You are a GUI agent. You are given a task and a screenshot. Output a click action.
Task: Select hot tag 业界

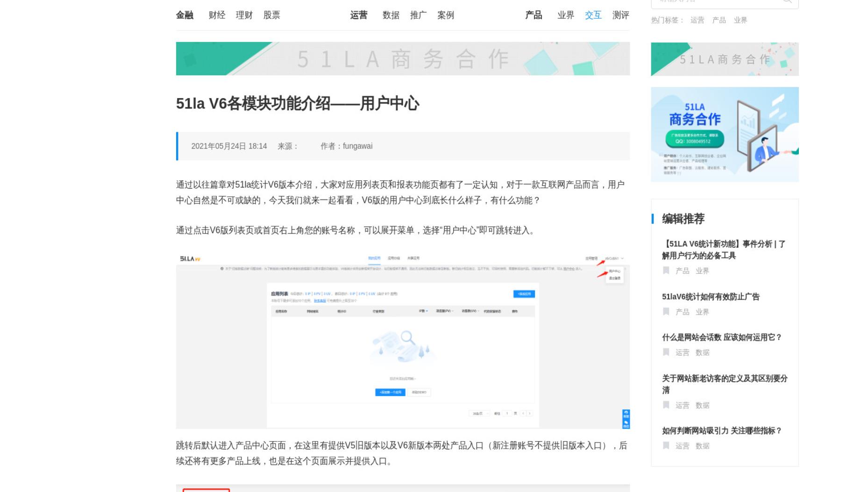click(x=740, y=20)
